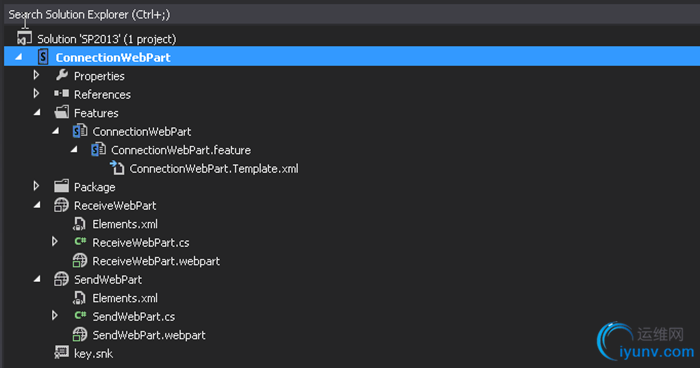
Task: Expand the SendWebPart.cs file node
Action: [x=55, y=316]
